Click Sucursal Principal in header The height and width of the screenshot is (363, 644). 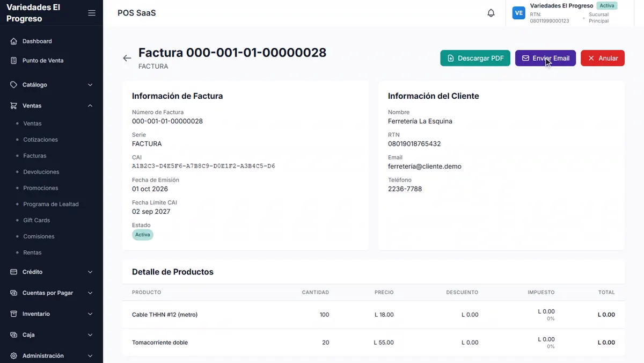pyautogui.click(x=598, y=18)
